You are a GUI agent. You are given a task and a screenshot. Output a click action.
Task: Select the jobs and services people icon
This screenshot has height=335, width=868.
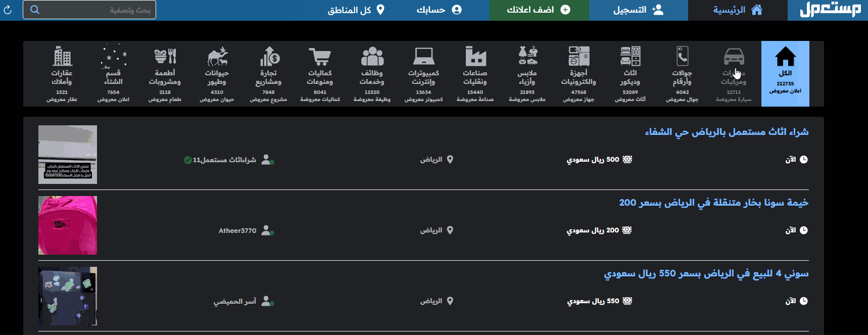tap(372, 57)
